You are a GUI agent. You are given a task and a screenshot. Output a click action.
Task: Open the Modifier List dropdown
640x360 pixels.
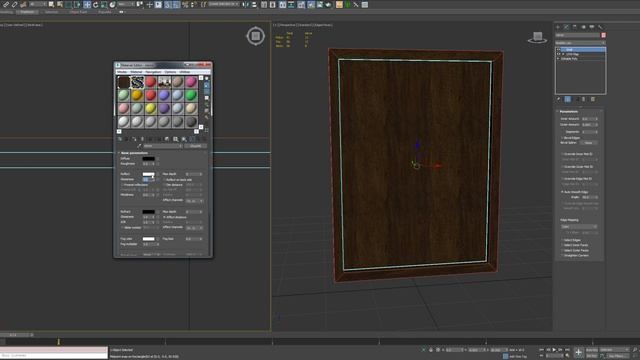pos(580,43)
